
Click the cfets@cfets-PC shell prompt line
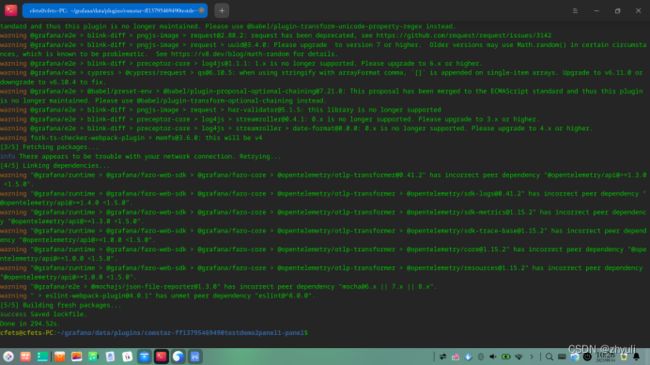[x=154, y=333]
